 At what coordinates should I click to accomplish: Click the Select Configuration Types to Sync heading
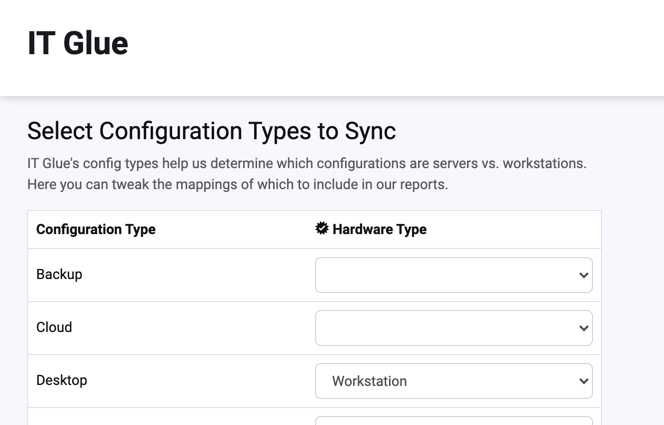pos(212,131)
